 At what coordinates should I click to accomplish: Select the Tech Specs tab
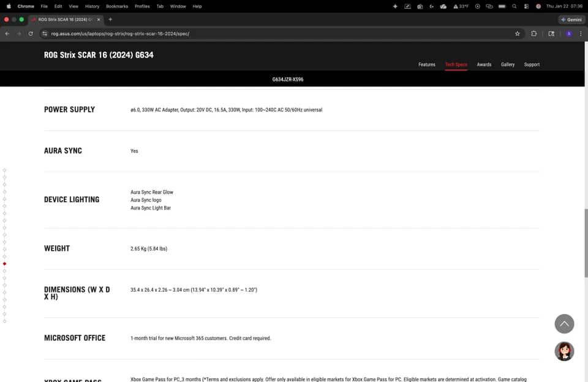click(456, 64)
